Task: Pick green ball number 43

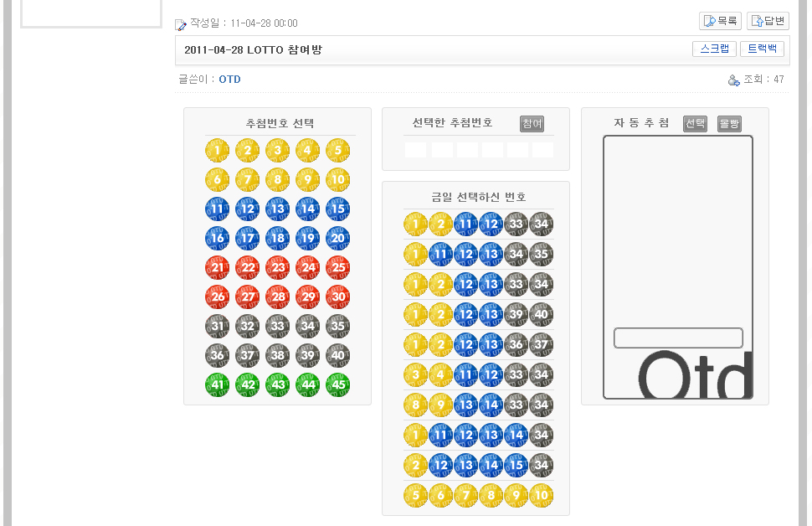Action: click(278, 384)
